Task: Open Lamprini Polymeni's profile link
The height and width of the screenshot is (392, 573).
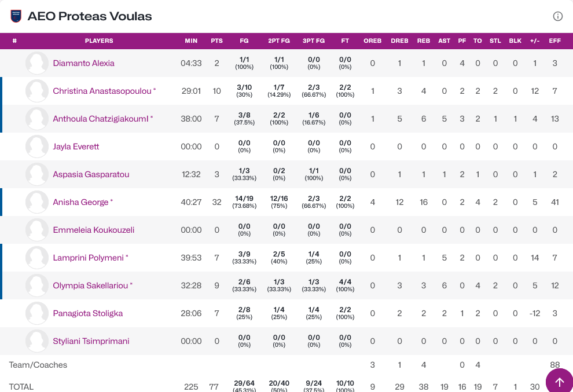Action: coord(88,258)
